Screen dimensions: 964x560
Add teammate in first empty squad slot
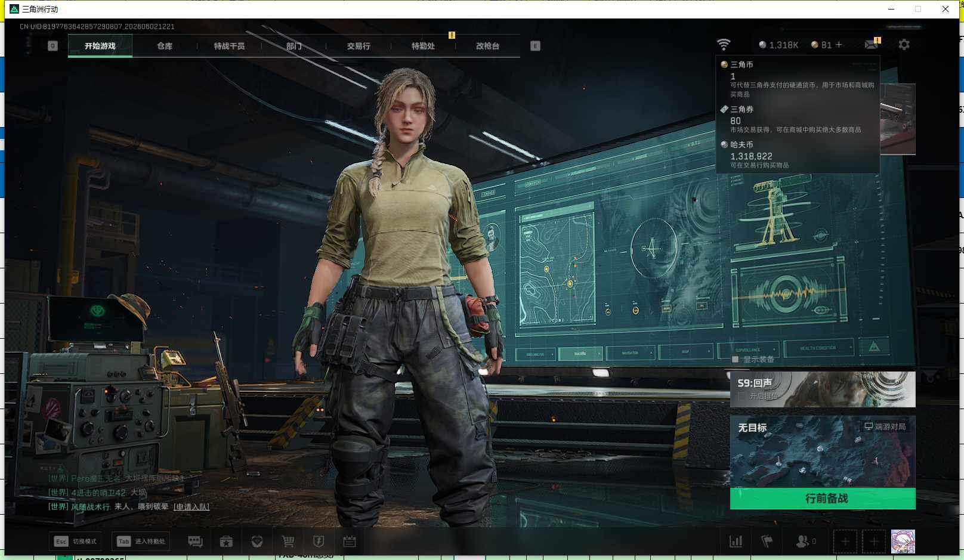pos(845,542)
